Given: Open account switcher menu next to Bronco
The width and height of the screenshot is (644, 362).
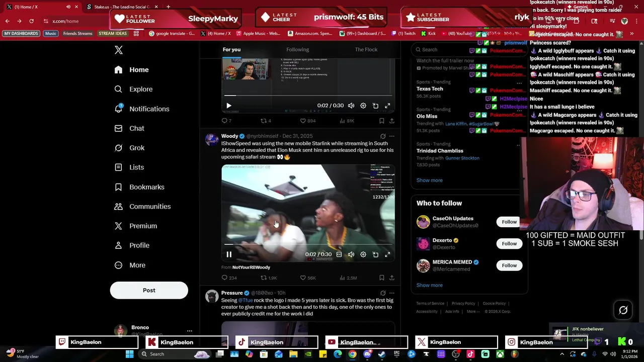Looking at the screenshot, I should click(x=190, y=331).
